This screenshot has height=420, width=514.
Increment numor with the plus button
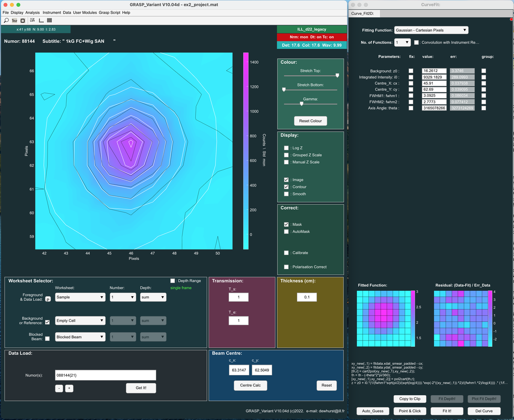[x=69, y=388]
